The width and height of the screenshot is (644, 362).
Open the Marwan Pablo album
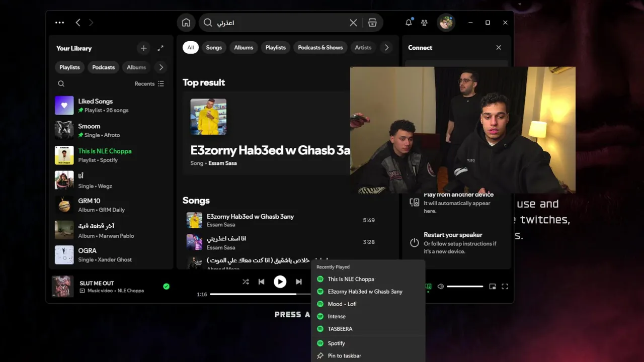(x=111, y=230)
